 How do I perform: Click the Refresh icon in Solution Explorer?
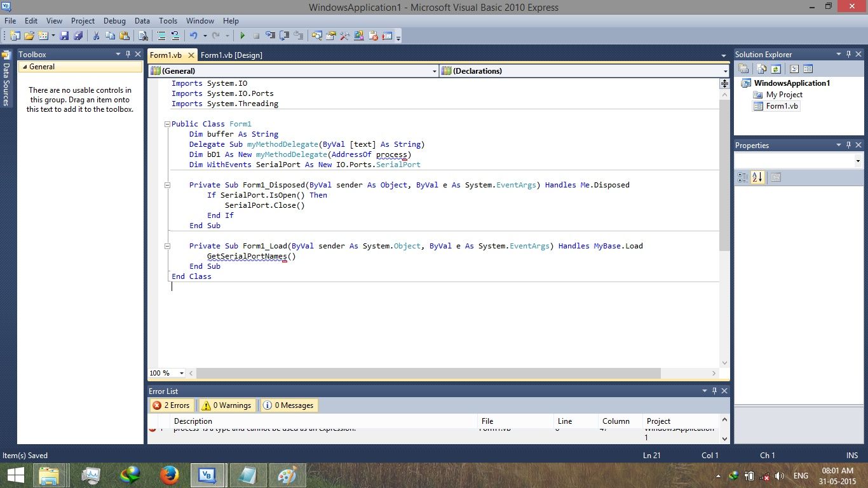[x=776, y=68]
